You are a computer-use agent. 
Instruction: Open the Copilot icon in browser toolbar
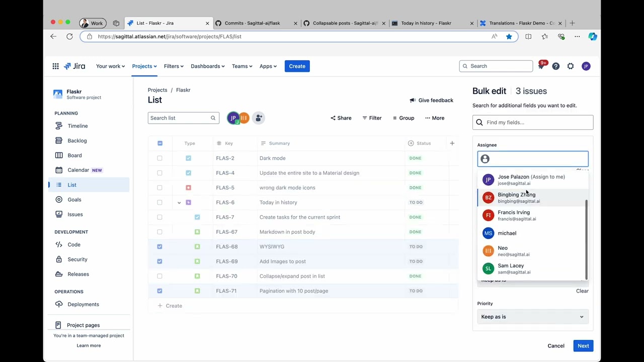(593, 36)
